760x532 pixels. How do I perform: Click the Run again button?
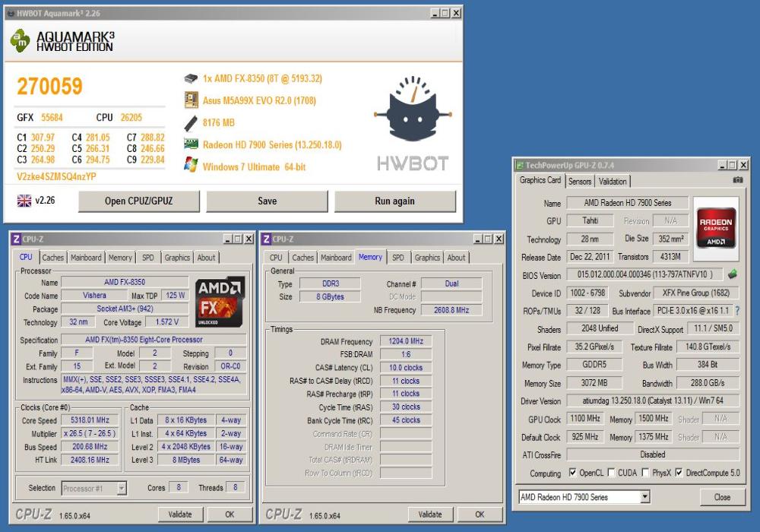tap(394, 201)
